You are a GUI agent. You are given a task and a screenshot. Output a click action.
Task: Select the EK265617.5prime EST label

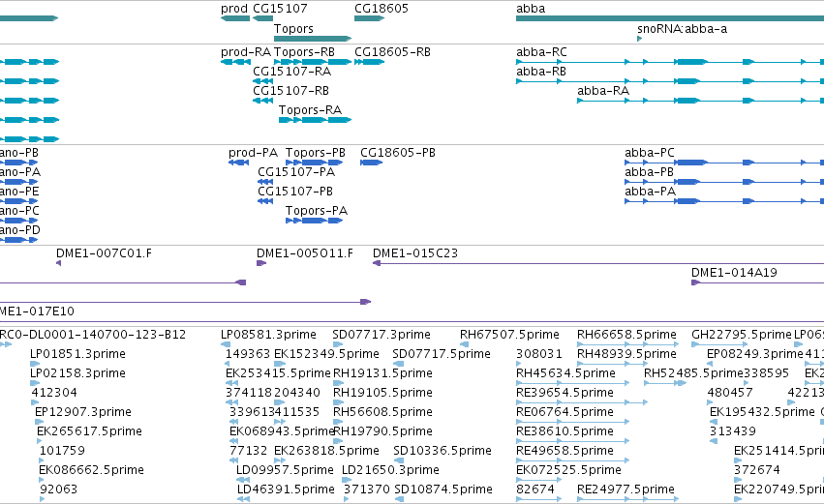click(89, 432)
